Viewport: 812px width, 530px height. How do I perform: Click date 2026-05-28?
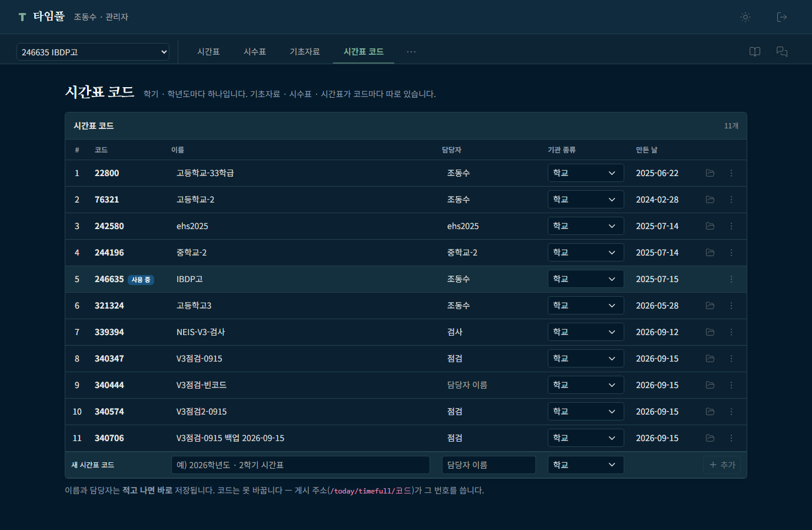[657, 306]
